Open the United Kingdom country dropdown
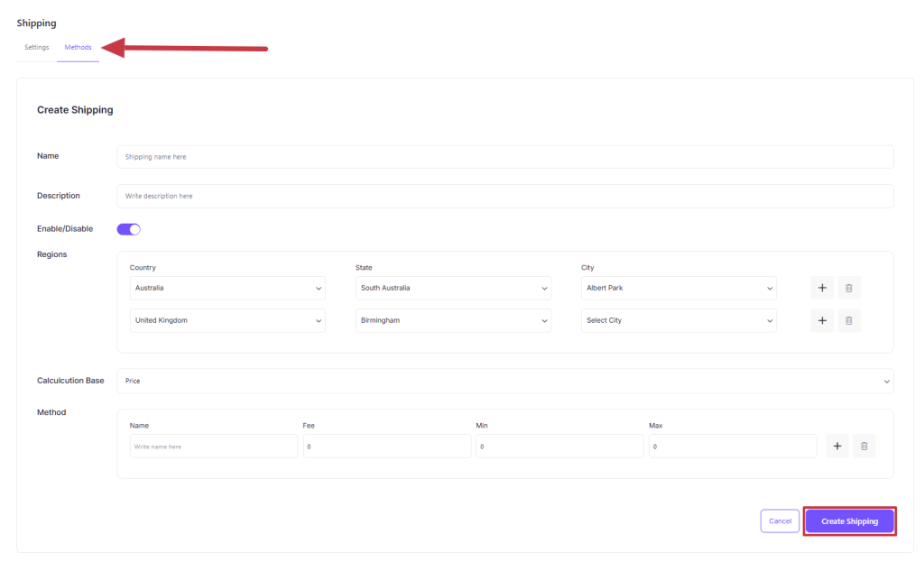 tap(227, 320)
